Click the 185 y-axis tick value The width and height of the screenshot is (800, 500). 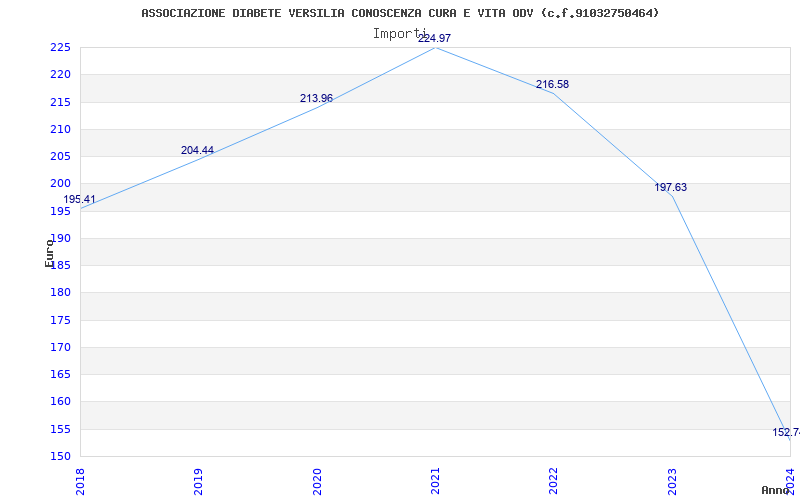click(60, 265)
